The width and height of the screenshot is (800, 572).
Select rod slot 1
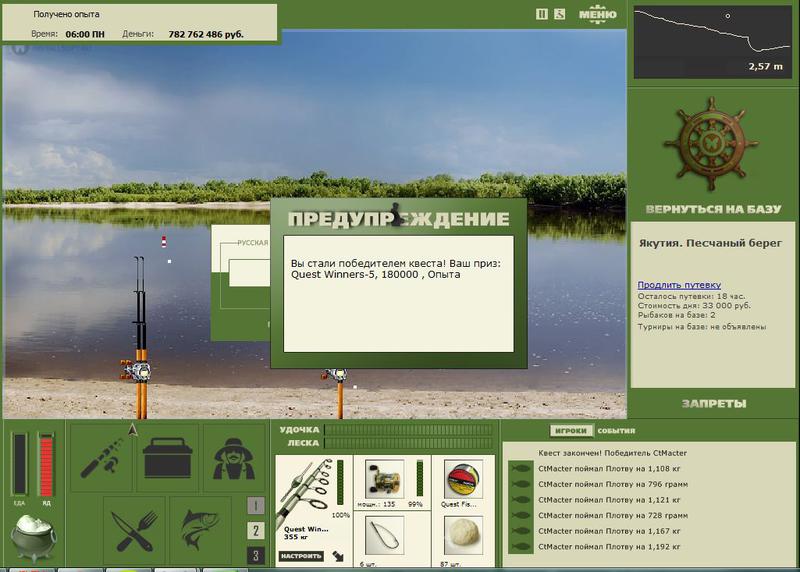(x=256, y=506)
